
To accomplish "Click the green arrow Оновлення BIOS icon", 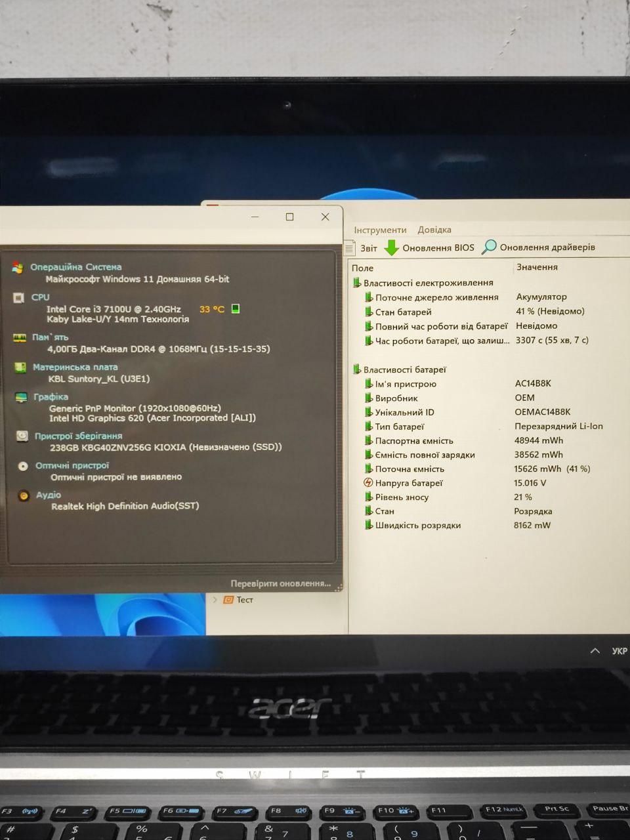I will click(x=392, y=247).
